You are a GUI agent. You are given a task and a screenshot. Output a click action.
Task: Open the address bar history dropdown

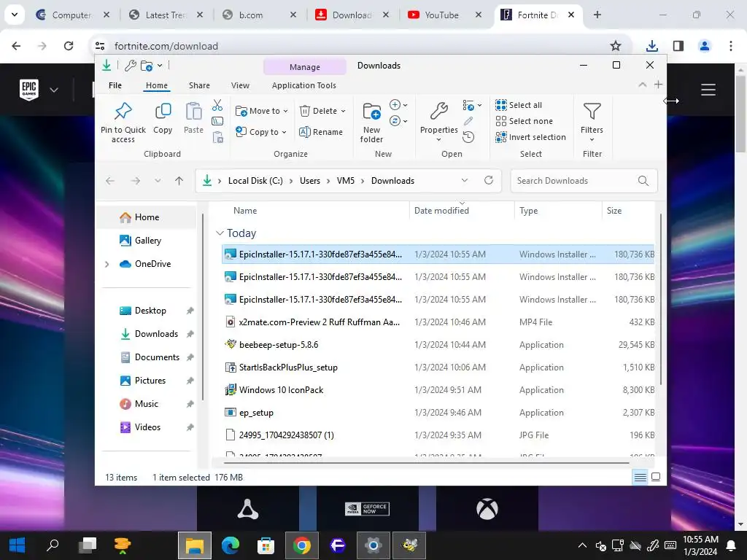click(x=465, y=181)
